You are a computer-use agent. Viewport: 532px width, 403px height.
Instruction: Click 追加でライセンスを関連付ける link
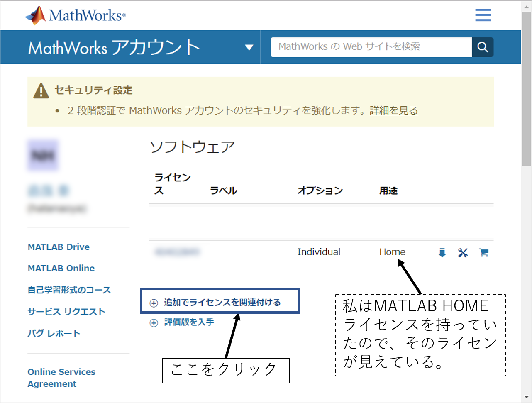coord(222,303)
